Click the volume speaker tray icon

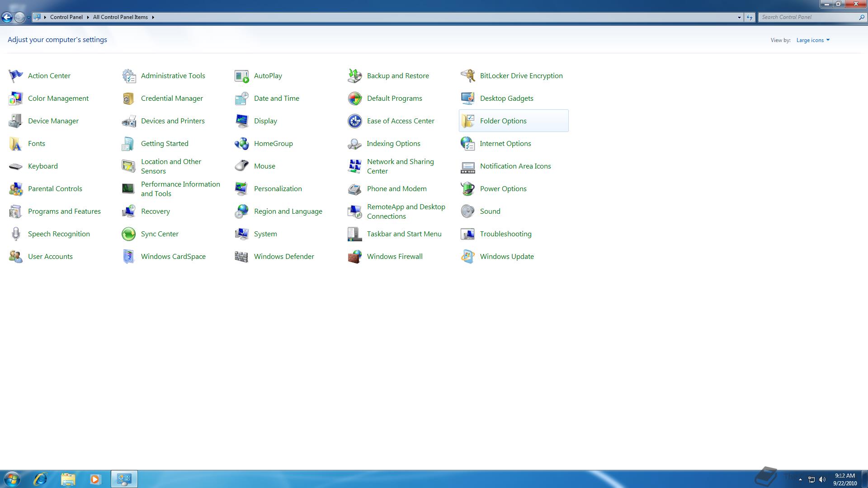tap(822, 479)
